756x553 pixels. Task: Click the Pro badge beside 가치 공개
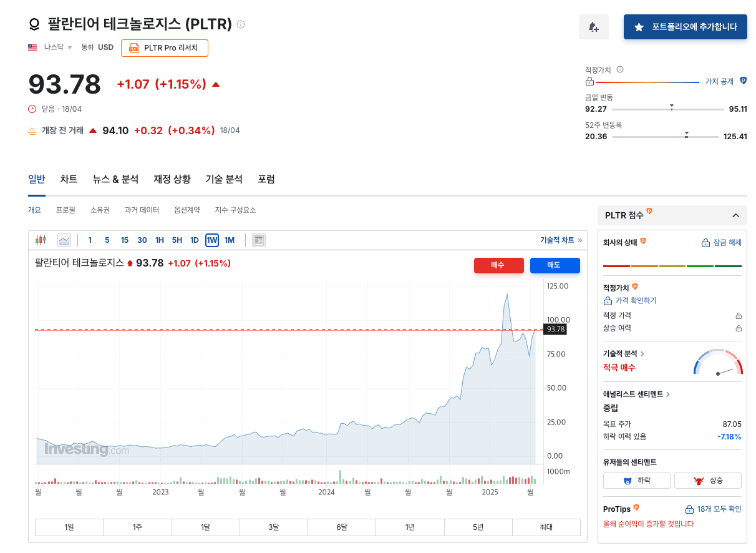pos(743,81)
